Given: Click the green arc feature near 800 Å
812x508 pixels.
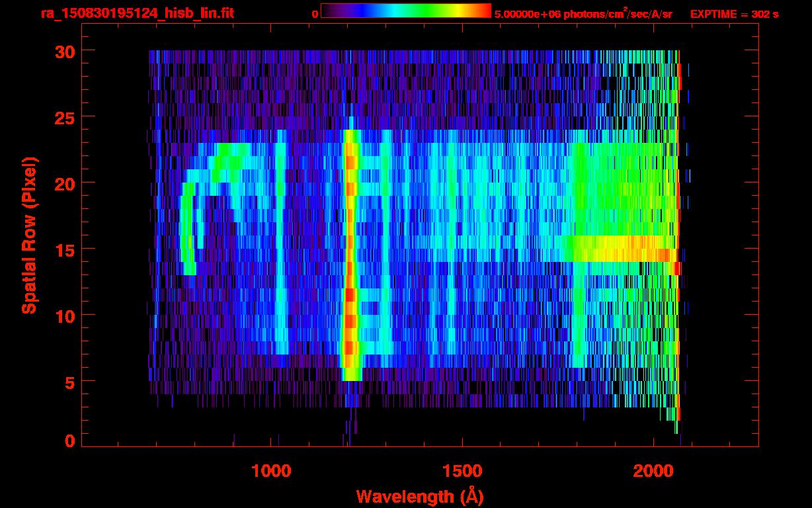Looking at the screenshot, I should 188,225.
